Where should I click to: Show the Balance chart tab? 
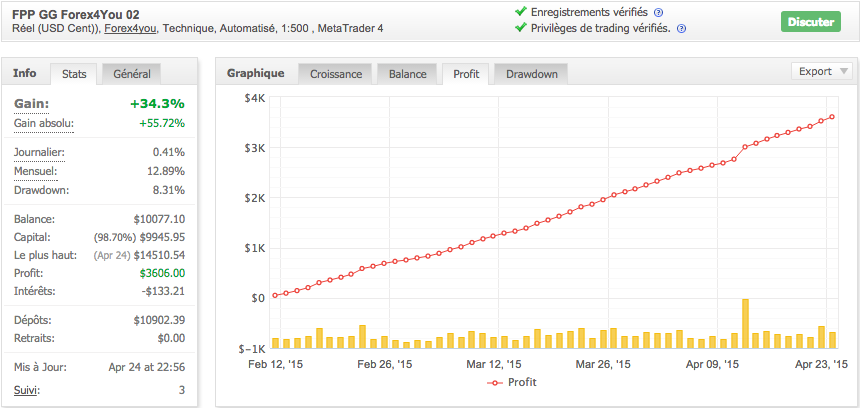pyautogui.click(x=407, y=73)
